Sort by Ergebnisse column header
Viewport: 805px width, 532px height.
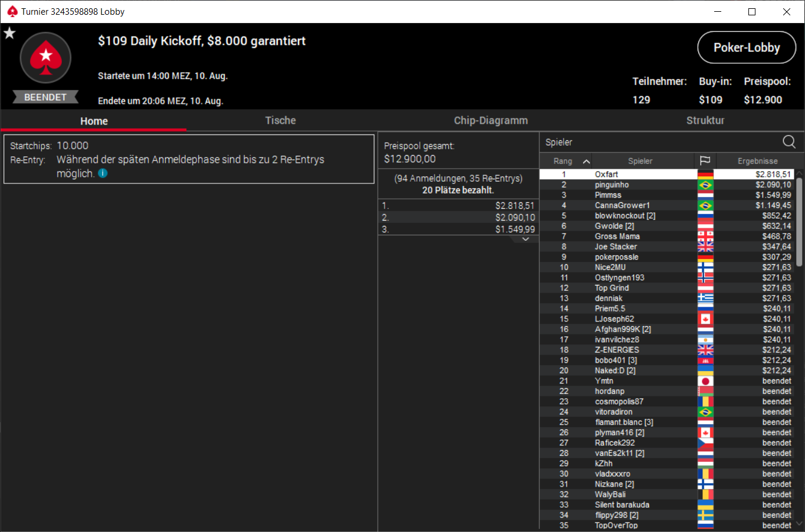pos(757,161)
